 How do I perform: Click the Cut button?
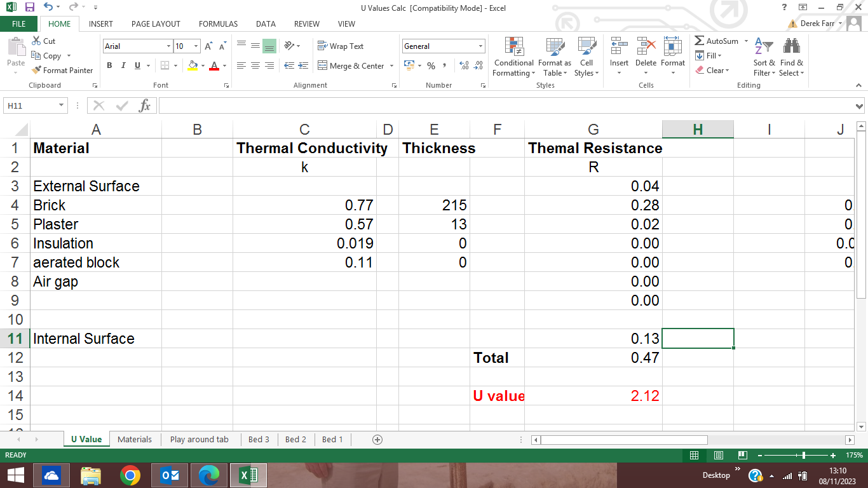pyautogui.click(x=43, y=41)
